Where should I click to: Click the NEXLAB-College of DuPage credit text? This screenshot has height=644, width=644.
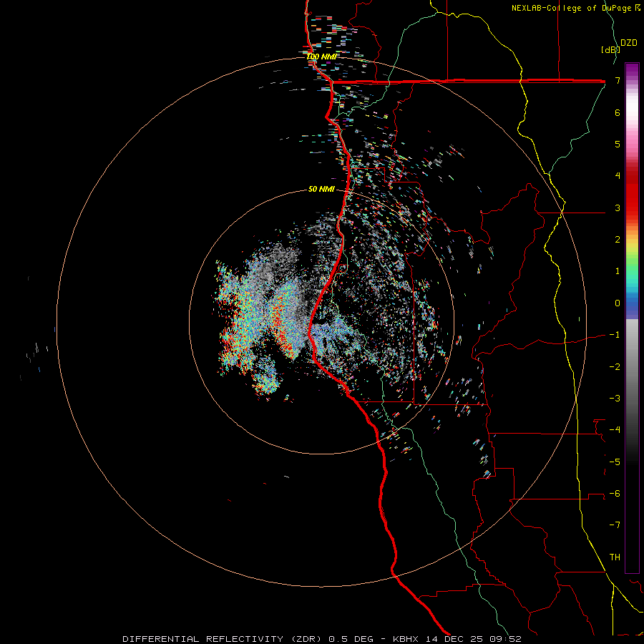(572, 8)
